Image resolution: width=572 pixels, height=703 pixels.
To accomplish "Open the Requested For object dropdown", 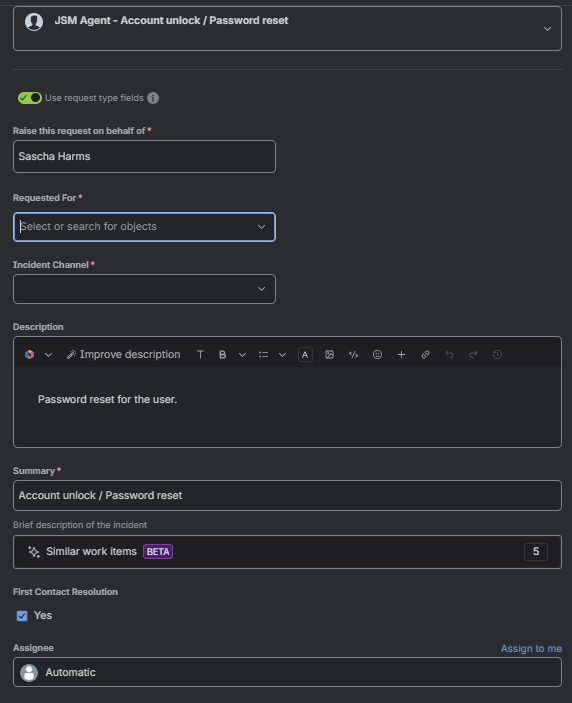I will pos(144,227).
